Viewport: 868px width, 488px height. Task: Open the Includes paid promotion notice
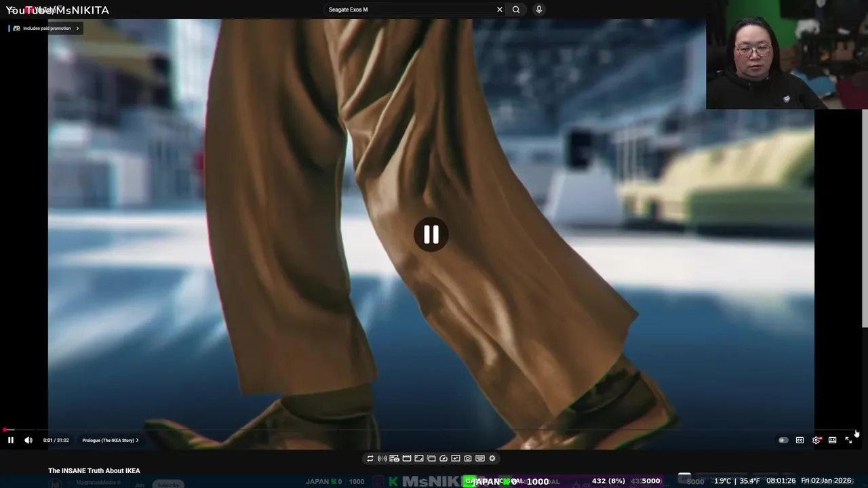pyautogui.click(x=46, y=28)
